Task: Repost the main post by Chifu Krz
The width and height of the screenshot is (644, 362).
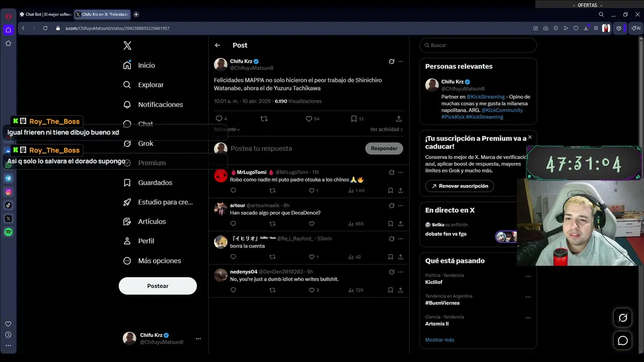Action: point(264,119)
